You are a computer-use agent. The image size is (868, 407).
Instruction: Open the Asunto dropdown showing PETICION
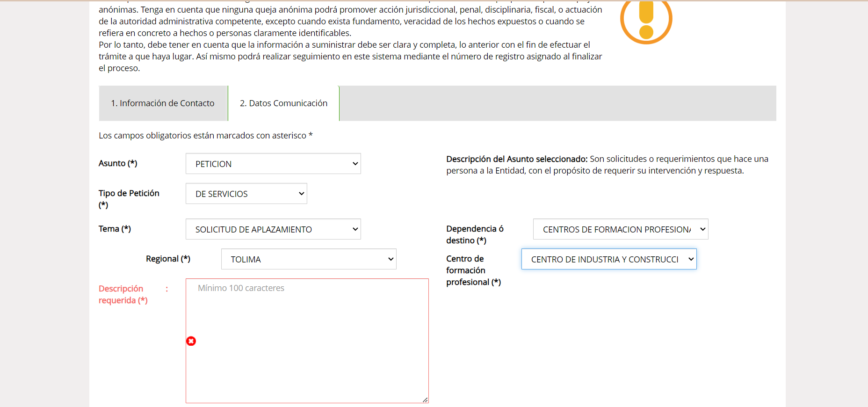[273, 164]
